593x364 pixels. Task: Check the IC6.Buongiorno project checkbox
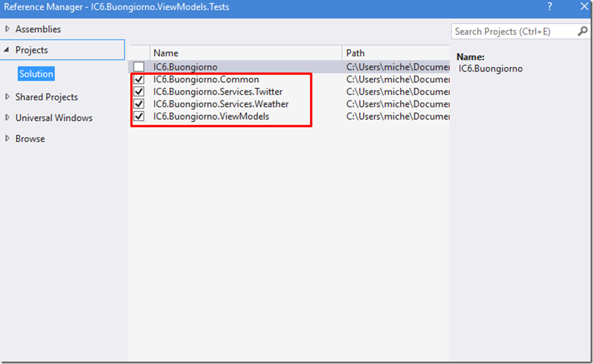coord(139,67)
